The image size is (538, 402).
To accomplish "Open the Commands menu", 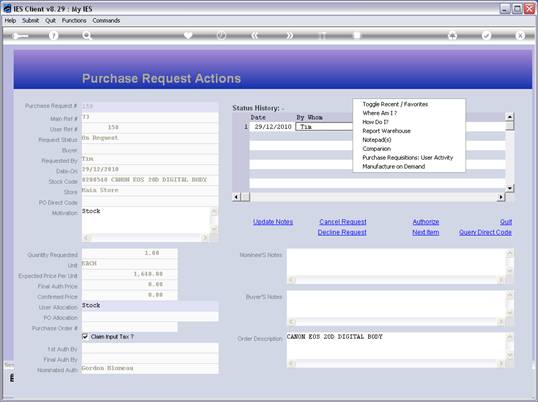I will click(x=106, y=21).
